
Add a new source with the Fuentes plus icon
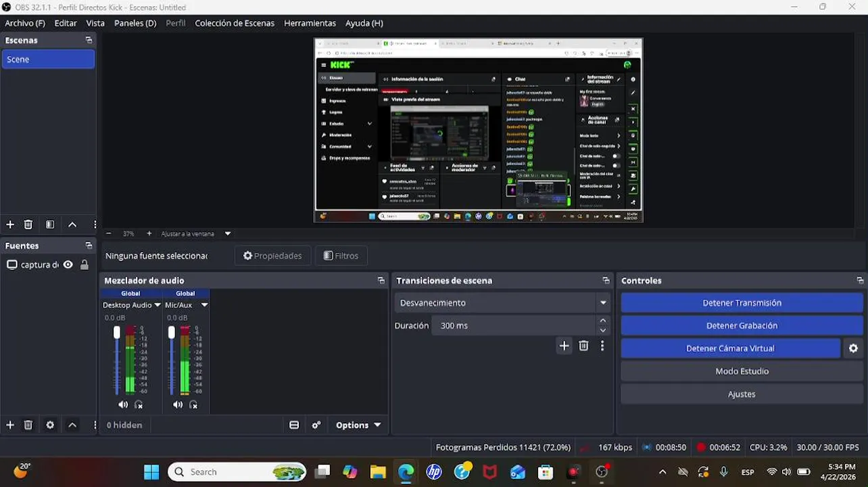click(x=9, y=425)
